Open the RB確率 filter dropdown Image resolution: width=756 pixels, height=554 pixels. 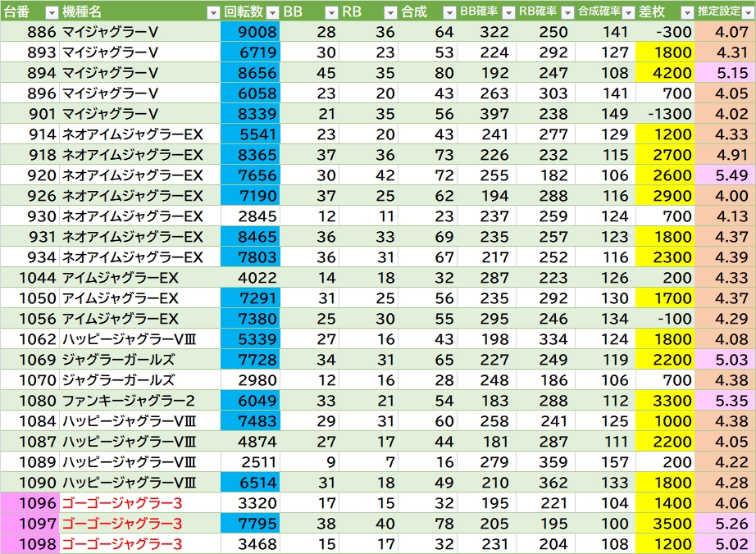[x=567, y=12]
